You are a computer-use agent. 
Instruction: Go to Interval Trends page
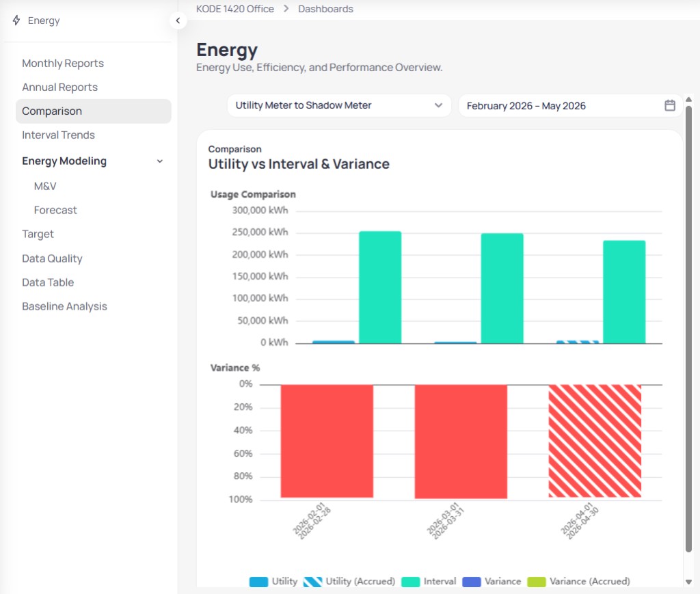click(59, 135)
